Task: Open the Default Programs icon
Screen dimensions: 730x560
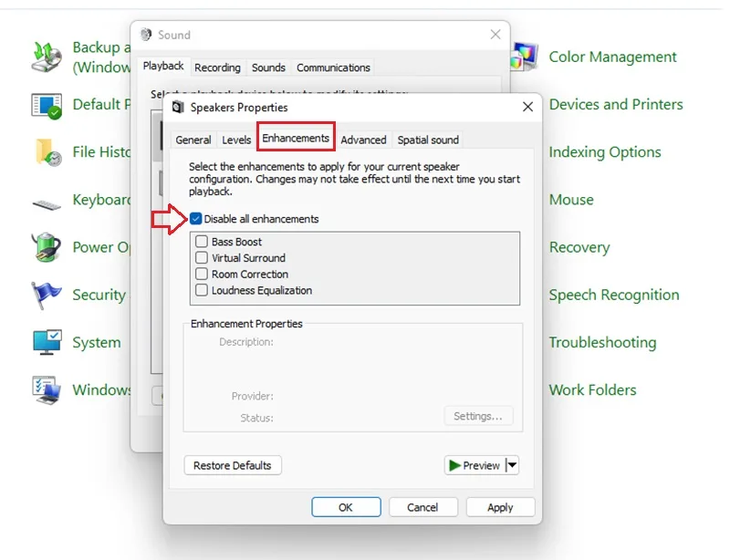Action: tap(47, 105)
